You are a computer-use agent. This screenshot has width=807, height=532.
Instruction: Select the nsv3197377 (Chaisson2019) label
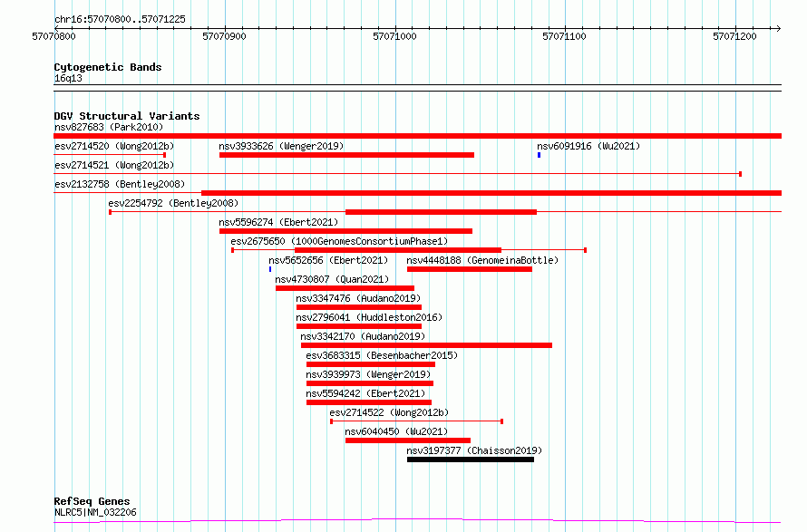tap(474, 450)
